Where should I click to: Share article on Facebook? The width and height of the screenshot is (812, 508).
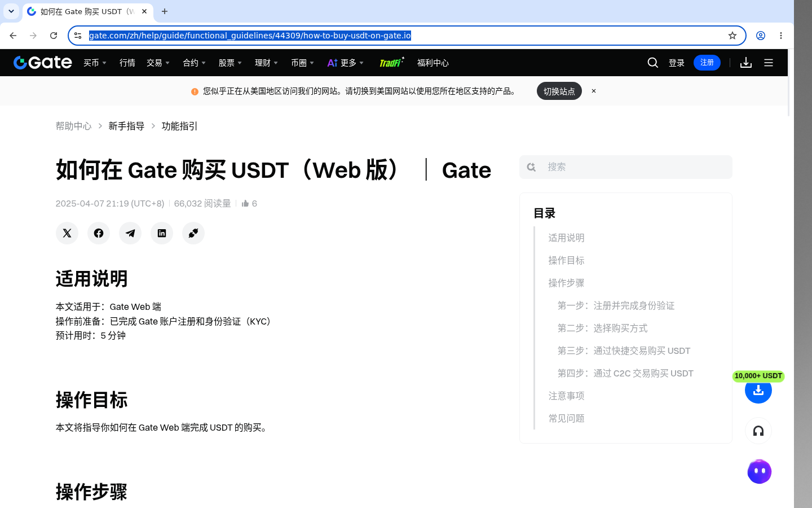pyautogui.click(x=99, y=233)
